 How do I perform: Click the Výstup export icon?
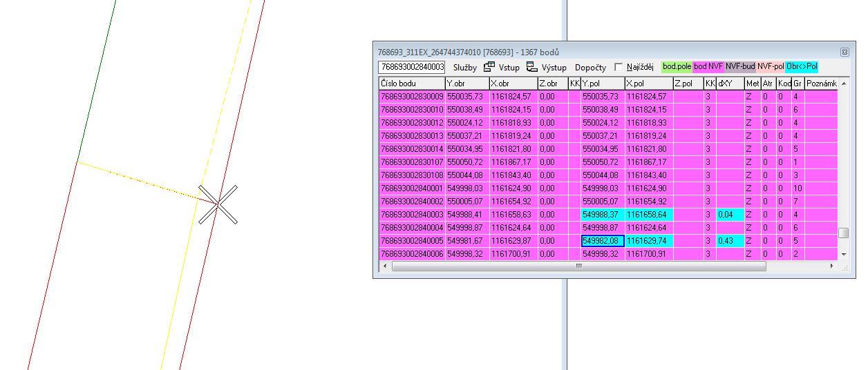pos(531,67)
